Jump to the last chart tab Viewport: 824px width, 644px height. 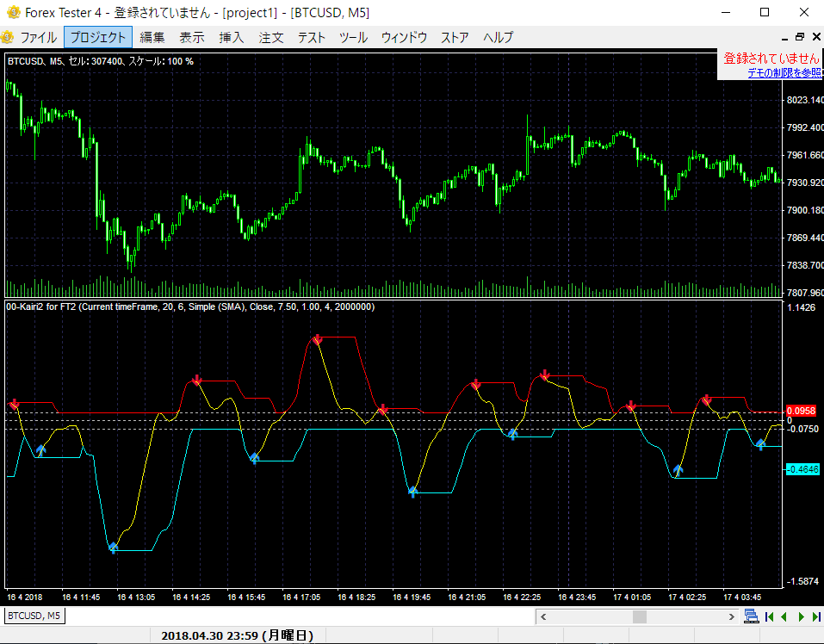point(816,616)
